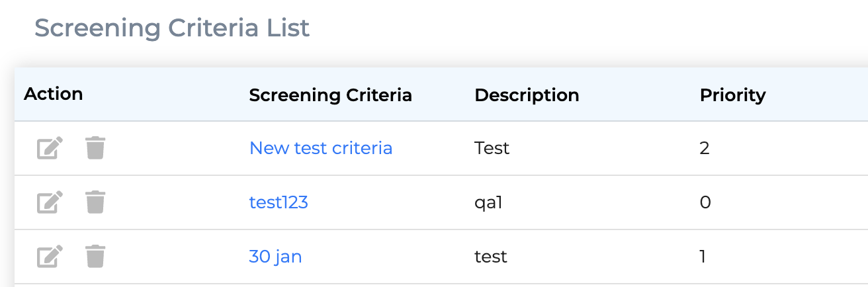Click the capitalized Test description in first row
This screenshot has width=868, height=287.
(492, 148)
